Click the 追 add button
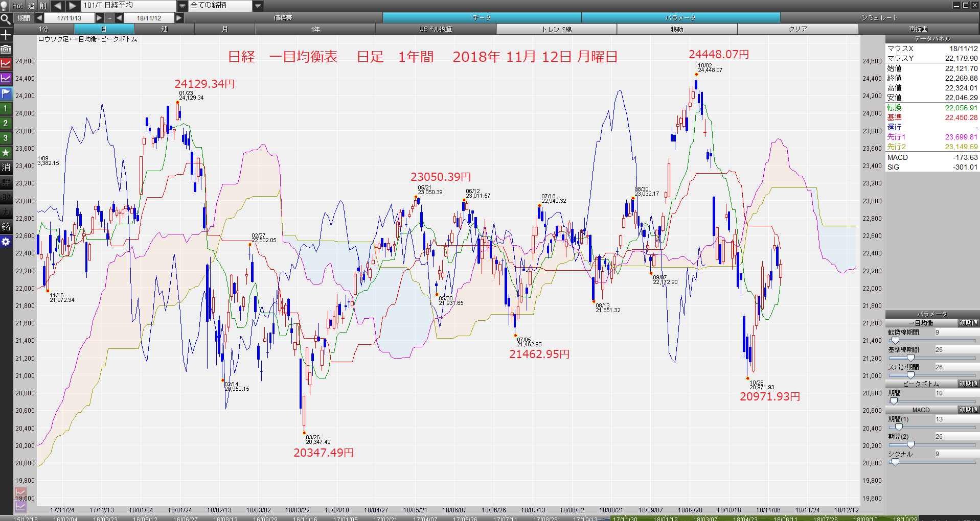This screenshot has height=521, width=980. [31, 6]
